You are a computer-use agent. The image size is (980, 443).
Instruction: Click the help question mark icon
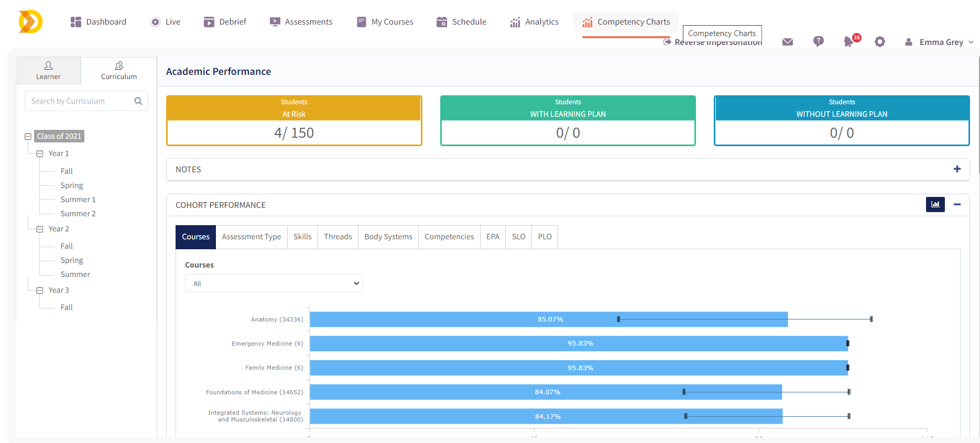(818, 41)
